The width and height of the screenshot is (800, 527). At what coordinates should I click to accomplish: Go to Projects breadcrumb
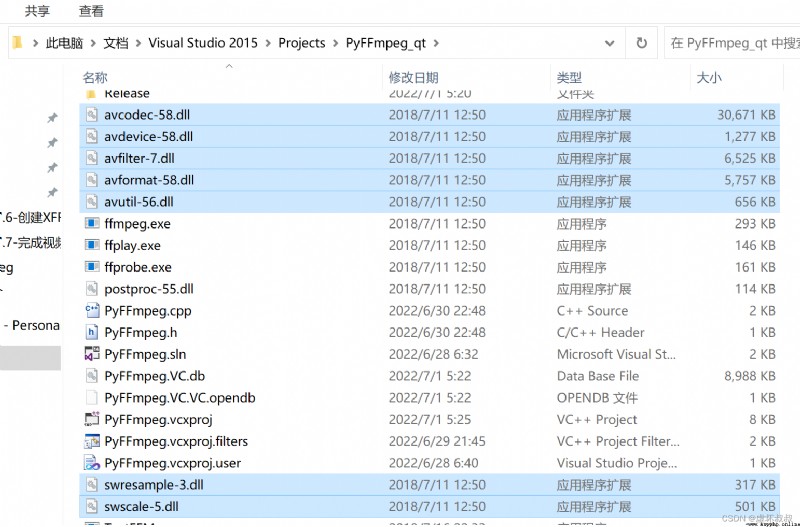pos(302,43)
